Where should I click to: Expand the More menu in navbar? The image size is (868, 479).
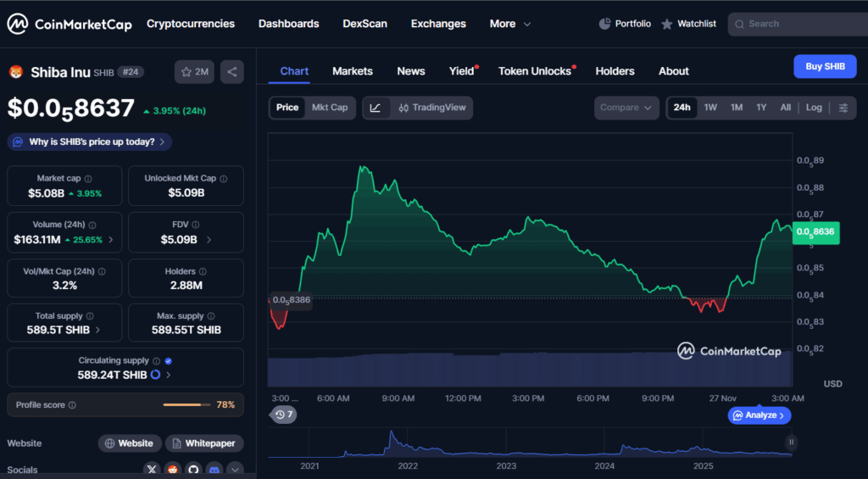coord(510,24)
